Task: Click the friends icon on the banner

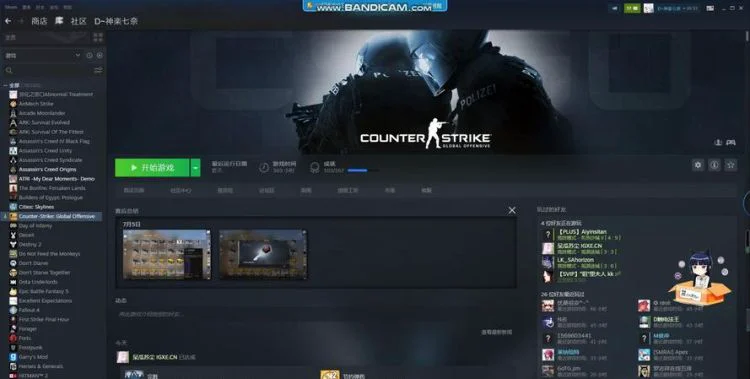Action: [718, 143]
